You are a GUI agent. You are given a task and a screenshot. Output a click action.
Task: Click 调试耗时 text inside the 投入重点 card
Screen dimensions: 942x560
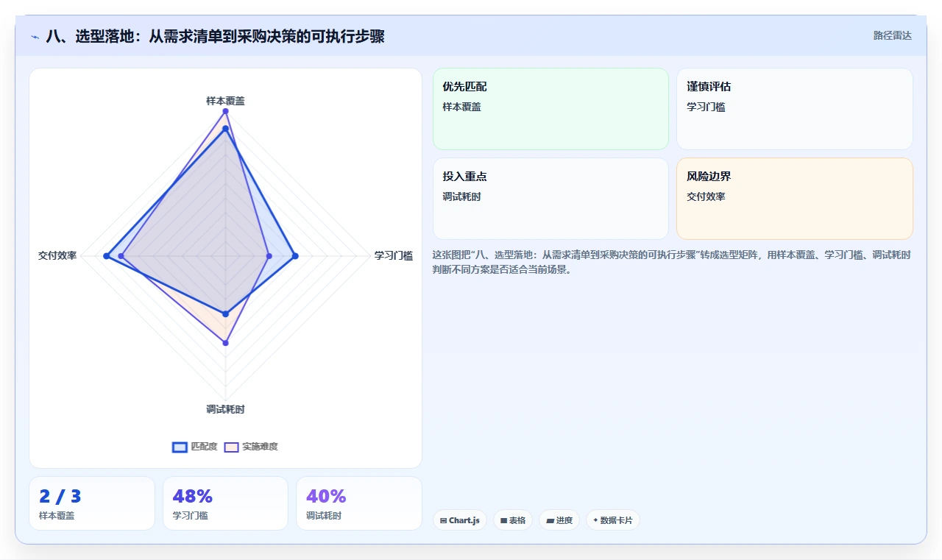461,196
